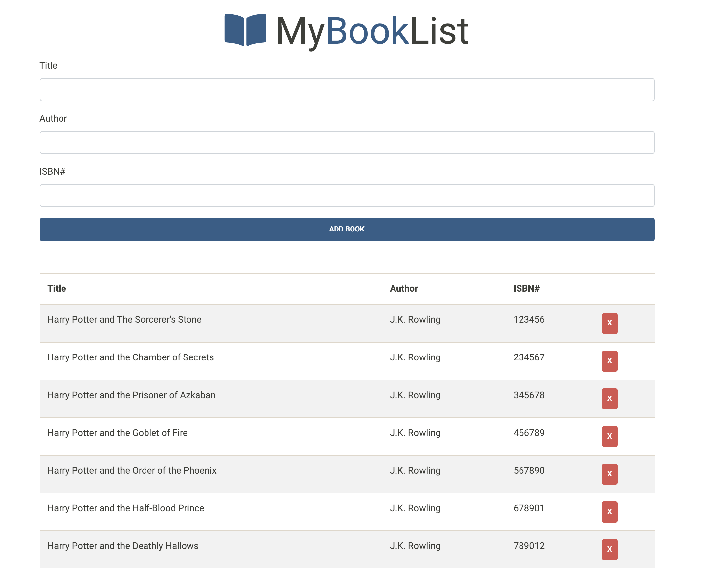Viewport: 707px width, 588px height.
Task: Click ISBN 456789 in the table
Action: coord(528,433)
